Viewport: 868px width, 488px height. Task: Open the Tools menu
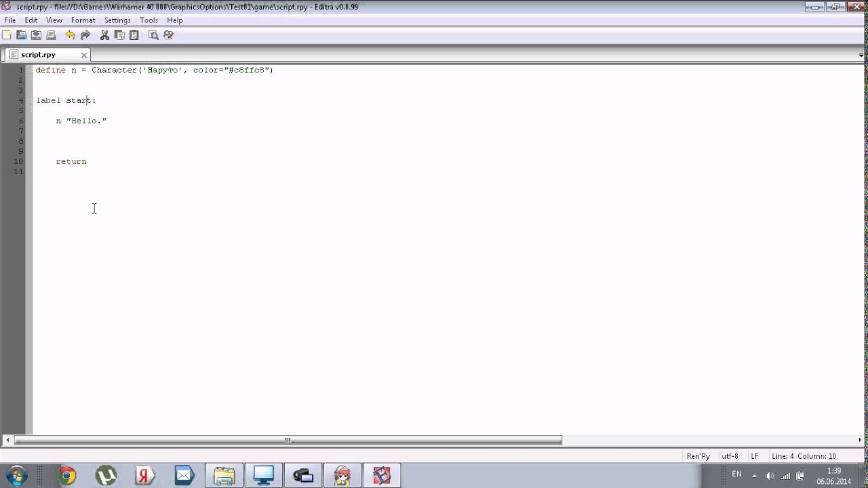pyautogui.click(x=149, y=20)
